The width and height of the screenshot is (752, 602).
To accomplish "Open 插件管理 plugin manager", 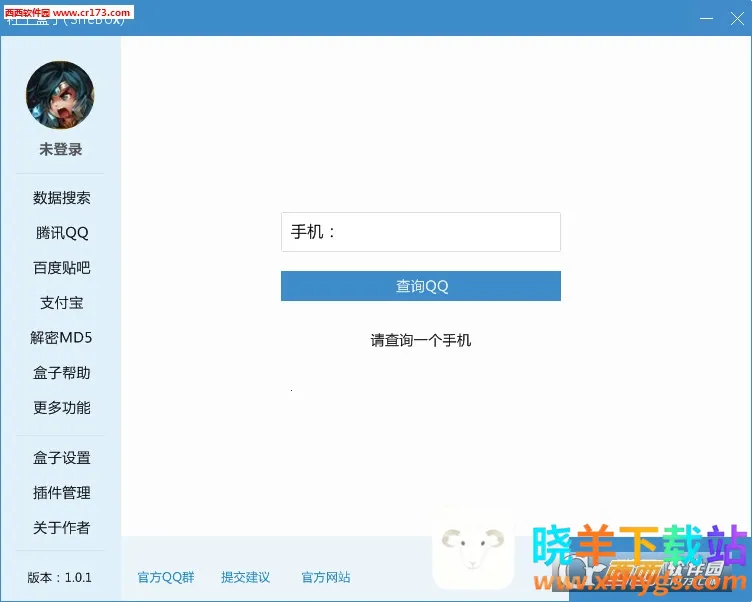I will [x=61, y=493].
